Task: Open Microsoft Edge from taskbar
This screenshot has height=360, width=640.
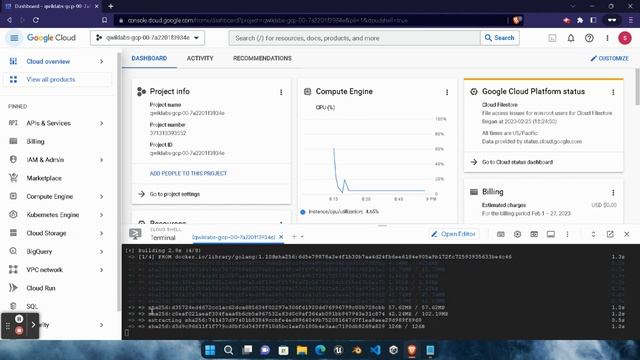Action: click(320, 350)
